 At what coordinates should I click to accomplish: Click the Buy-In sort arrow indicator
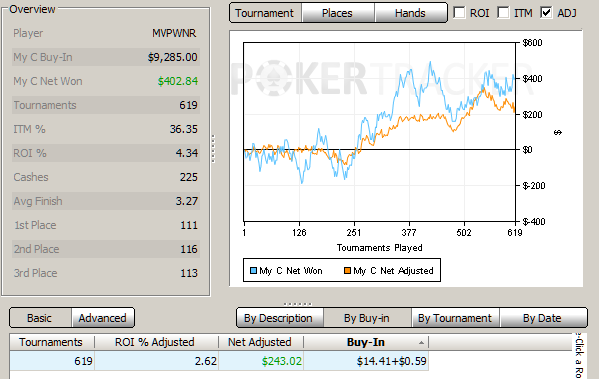tap(421, 343)
